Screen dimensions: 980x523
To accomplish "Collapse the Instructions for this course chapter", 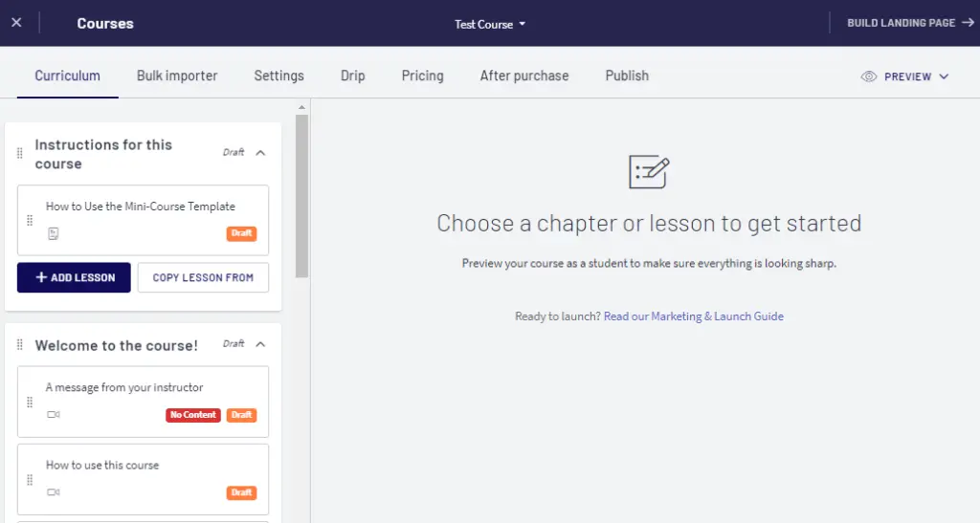I will pos(260,152).
